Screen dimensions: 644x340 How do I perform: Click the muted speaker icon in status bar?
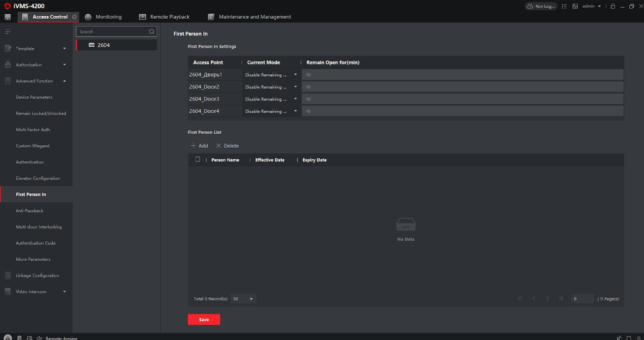[39, 338]
